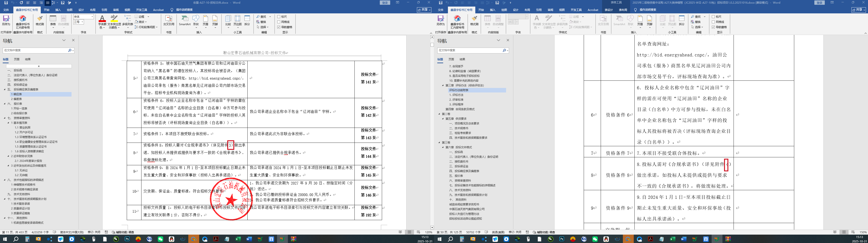Collapse 七、资格审查资料 heading in left navigation
Viewport: 868px width, 243px height.
coord(5,118)
